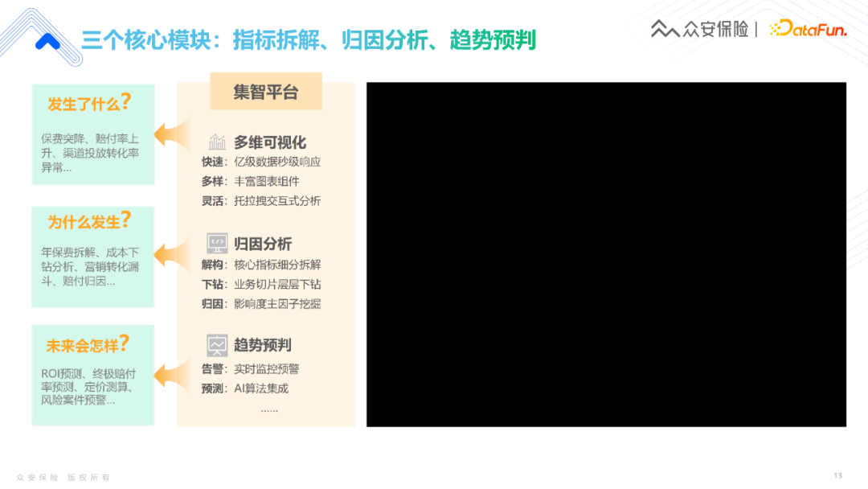Viewport: 868px width, 489px height.
Task: Click the 多维可视化 section heading
Action: pyautogui.click(x=269, y=143)
